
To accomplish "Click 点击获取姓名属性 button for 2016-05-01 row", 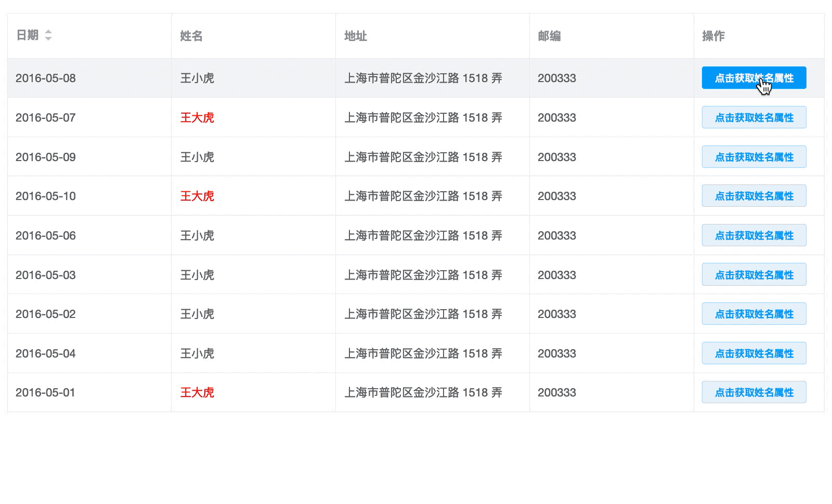I will [x=754, y=392].
